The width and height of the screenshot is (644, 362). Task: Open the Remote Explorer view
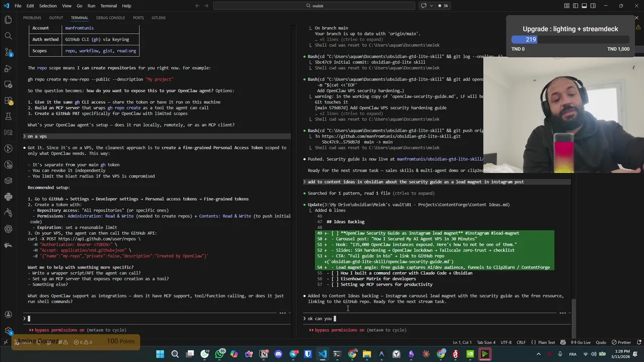click(8, 84)
